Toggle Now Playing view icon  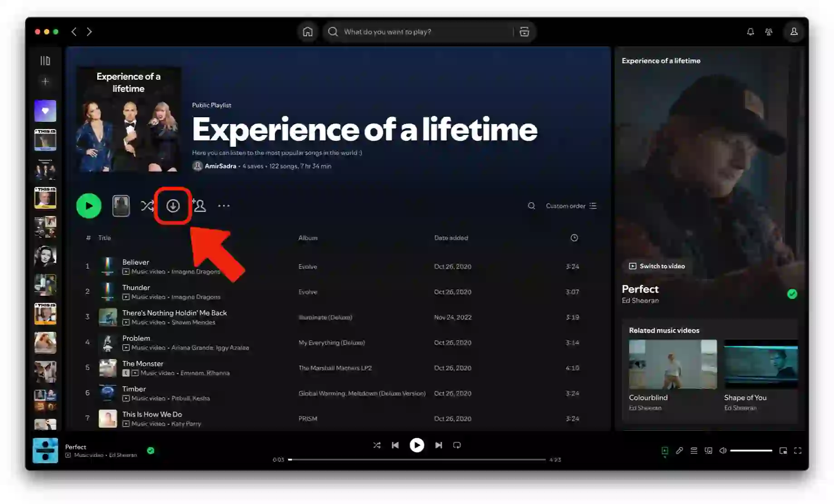coord(665,451)
